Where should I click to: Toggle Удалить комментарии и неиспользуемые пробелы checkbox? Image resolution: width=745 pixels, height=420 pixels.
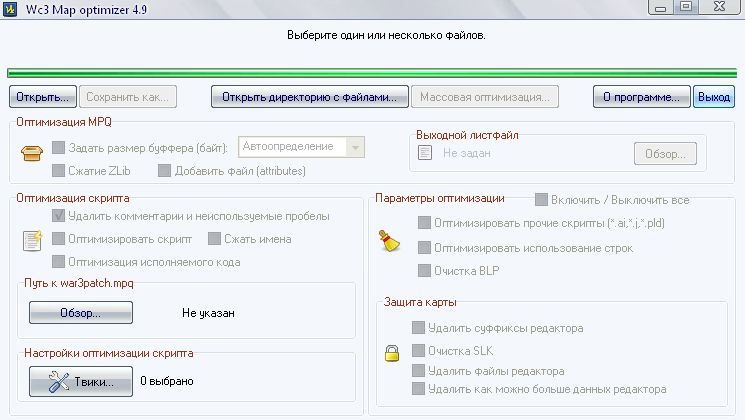(x=58, y=216)
